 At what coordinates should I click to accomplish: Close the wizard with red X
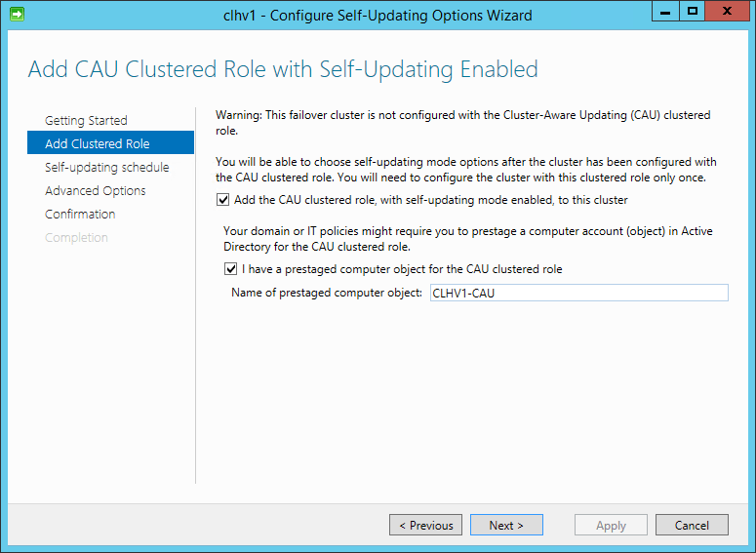(x=727, y=11)
